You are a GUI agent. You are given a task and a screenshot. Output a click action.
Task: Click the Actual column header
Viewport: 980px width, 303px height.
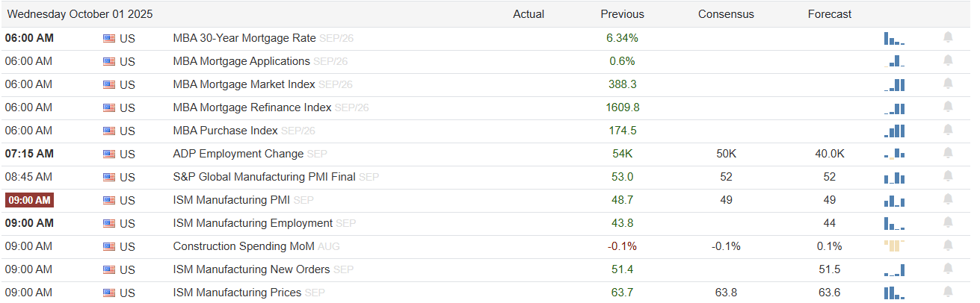pyautogui.click(x=528, y=14)
